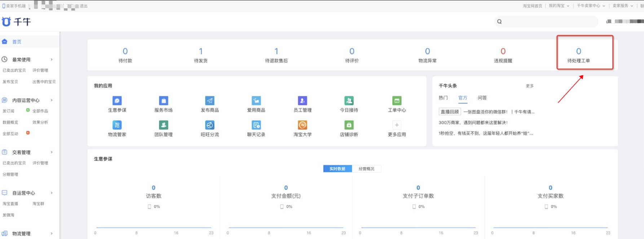Open the 工单中心 app icon
644x239 pixels.
pyautogui.click(x=397, y=101)
